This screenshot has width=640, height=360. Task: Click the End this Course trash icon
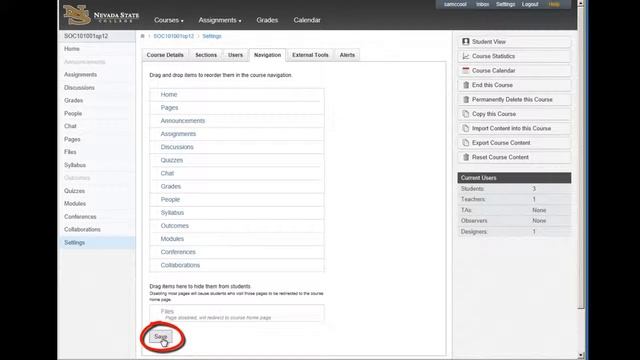(x=466, y=85)
